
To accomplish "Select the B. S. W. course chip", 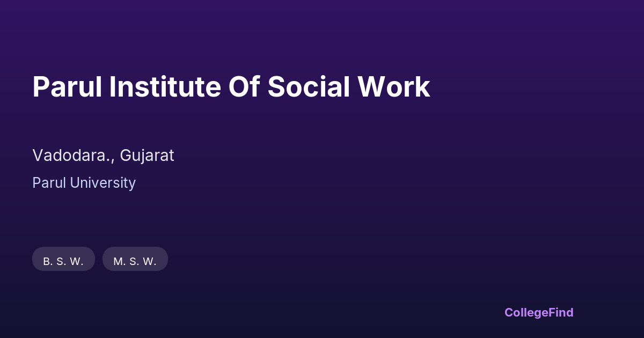I will click(x=63, y=261).
